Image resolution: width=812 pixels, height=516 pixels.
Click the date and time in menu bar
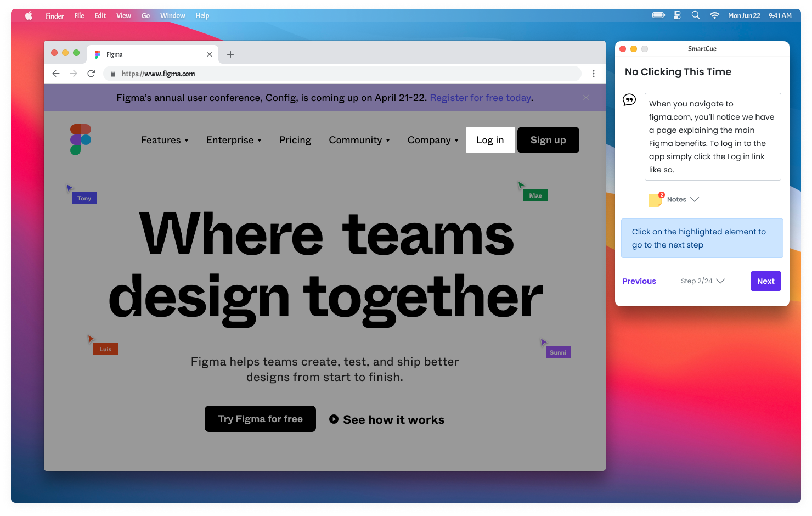point(760,15)
